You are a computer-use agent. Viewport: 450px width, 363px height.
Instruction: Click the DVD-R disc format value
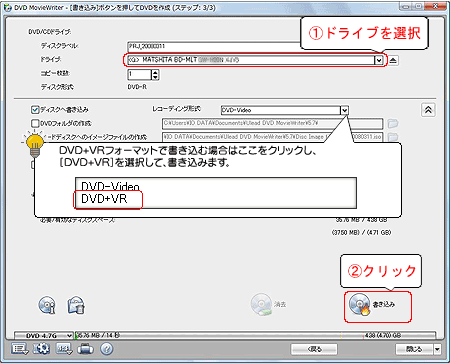point(137,87)
